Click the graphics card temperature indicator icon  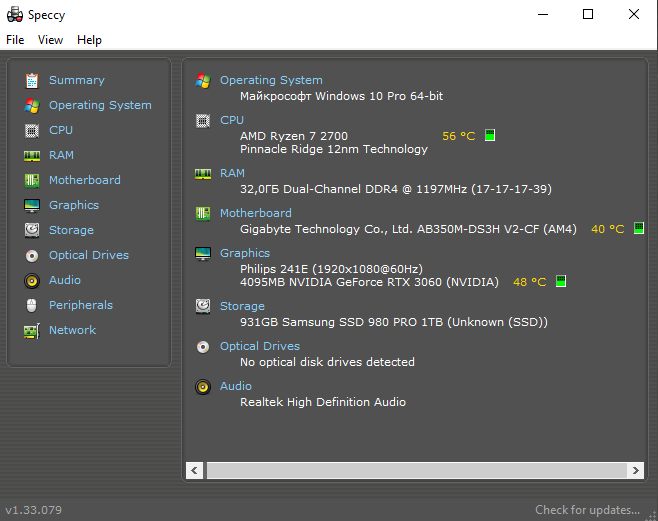pyautogui.click(x=561, y=282)
